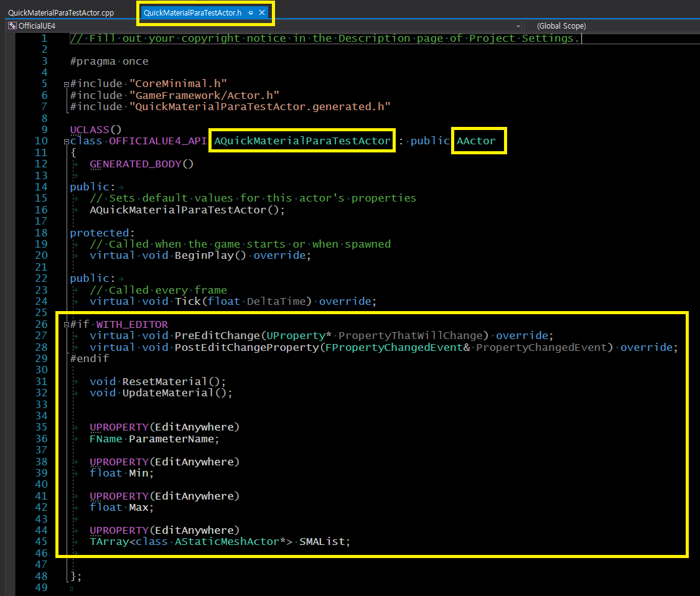The width and height of the screenshot is (700, 596).
Task: Click the "CoreMinimal.h" include string
Action: 178,84
